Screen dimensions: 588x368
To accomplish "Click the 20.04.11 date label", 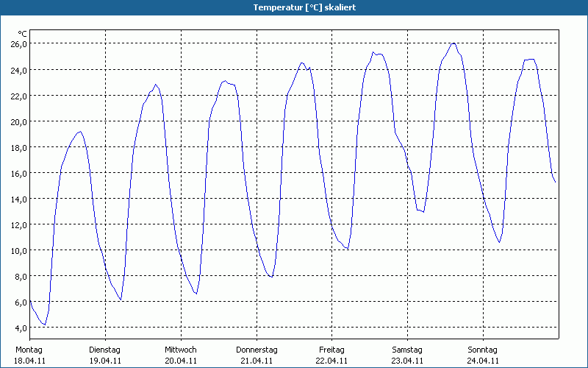I will click(181, 361).
